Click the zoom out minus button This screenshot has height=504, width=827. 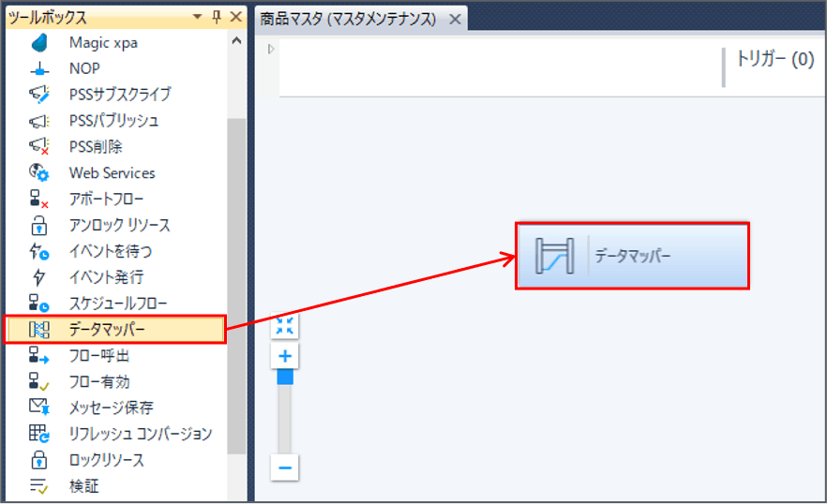pos(285,467)
